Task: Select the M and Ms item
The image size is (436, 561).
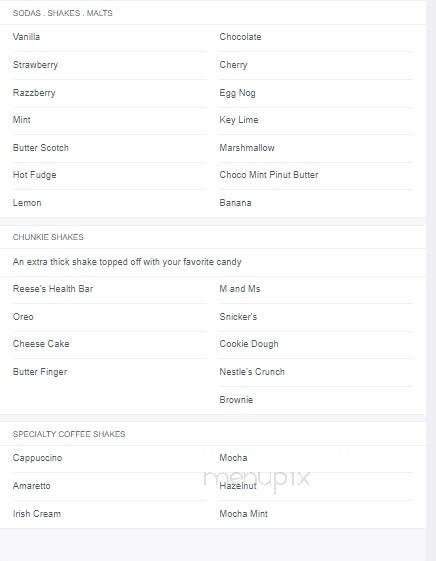Action: coord(240,289)
